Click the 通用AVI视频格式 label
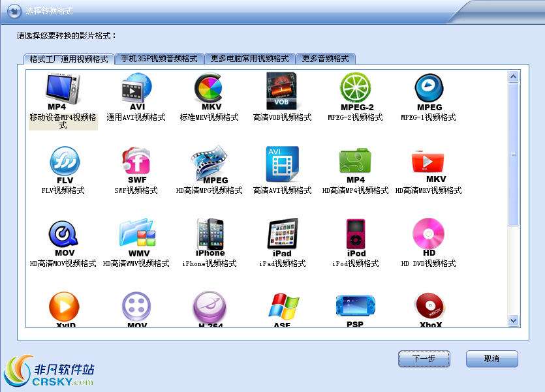545x392 pixels. (x=136, y=117)
